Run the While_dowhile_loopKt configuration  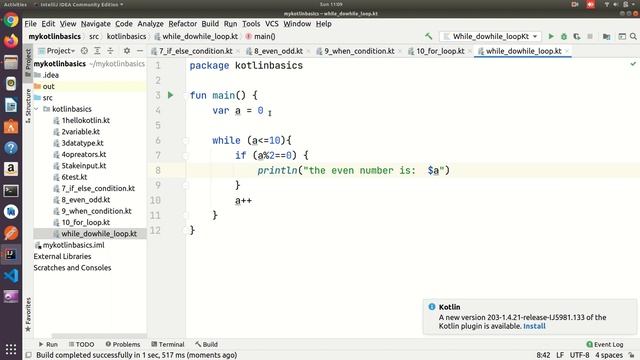551,36
